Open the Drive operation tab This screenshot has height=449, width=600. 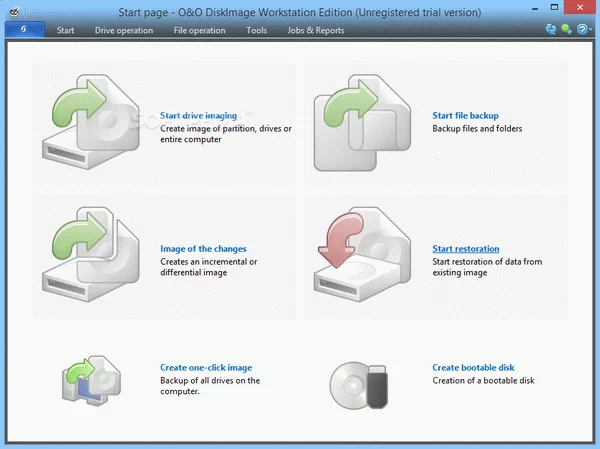(x=124, y=30)
